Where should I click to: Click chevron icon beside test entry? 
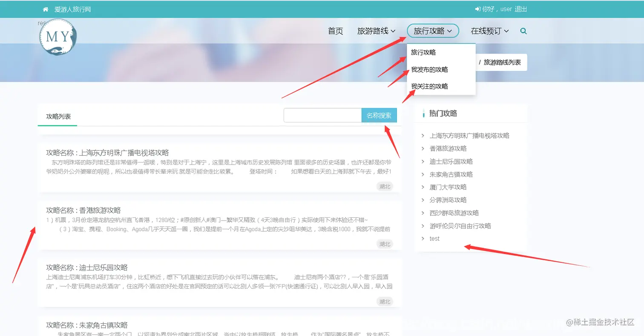tap(423, 239)
